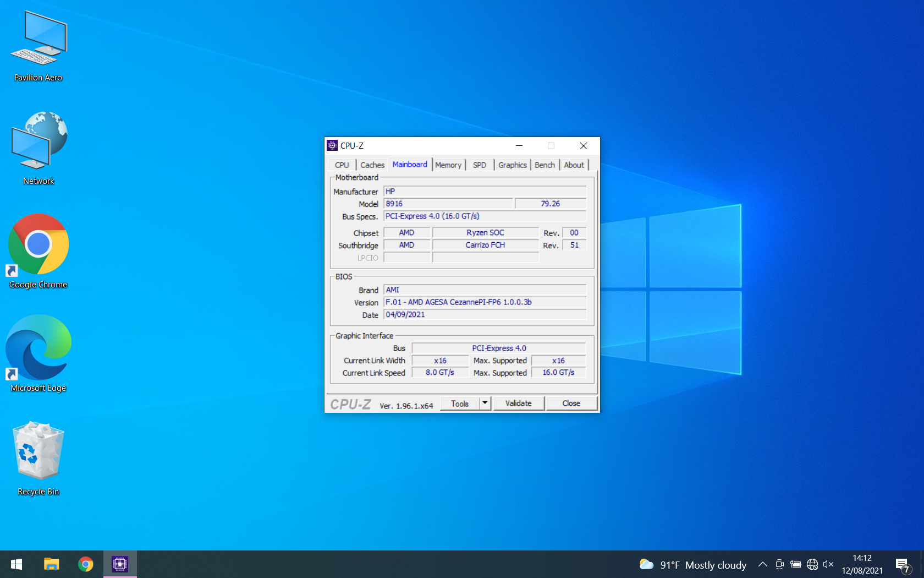This screenshot has height=578, width=924.
Task: Show hidden system tray icons
Action: pos(763,564)
